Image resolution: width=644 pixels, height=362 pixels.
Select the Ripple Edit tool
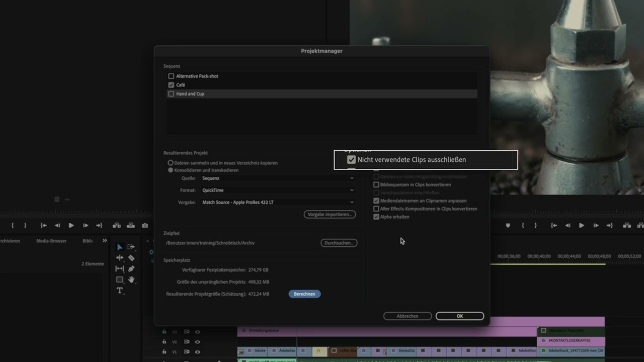[120, 258]
